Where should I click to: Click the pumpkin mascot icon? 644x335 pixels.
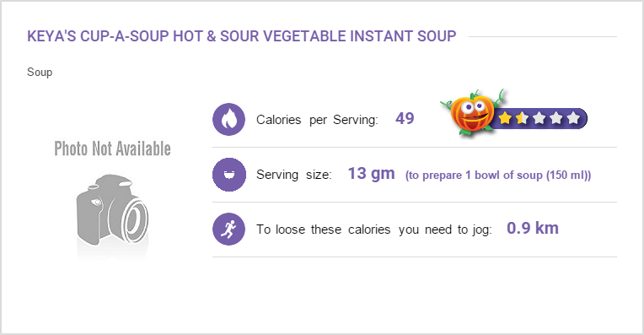[472, 112]
